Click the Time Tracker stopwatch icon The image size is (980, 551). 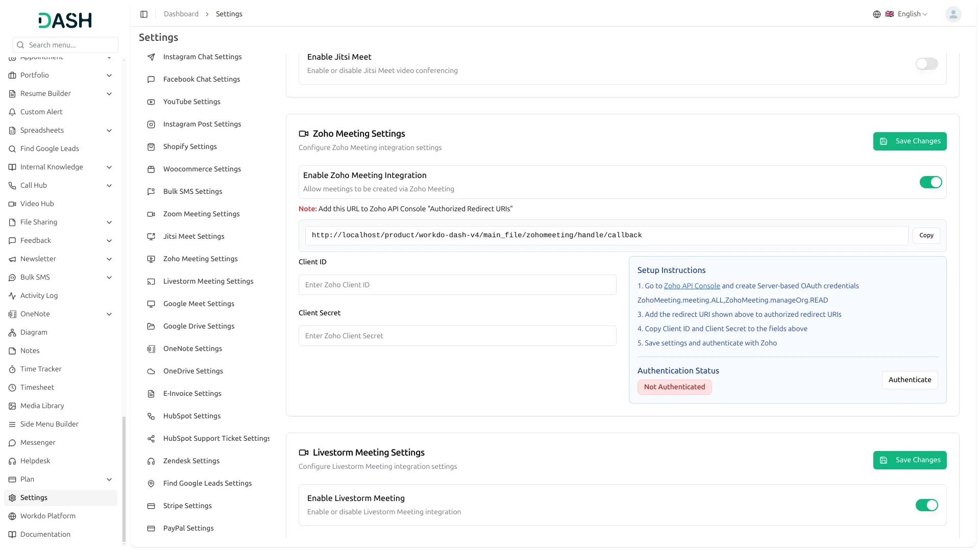coord(12,369)
